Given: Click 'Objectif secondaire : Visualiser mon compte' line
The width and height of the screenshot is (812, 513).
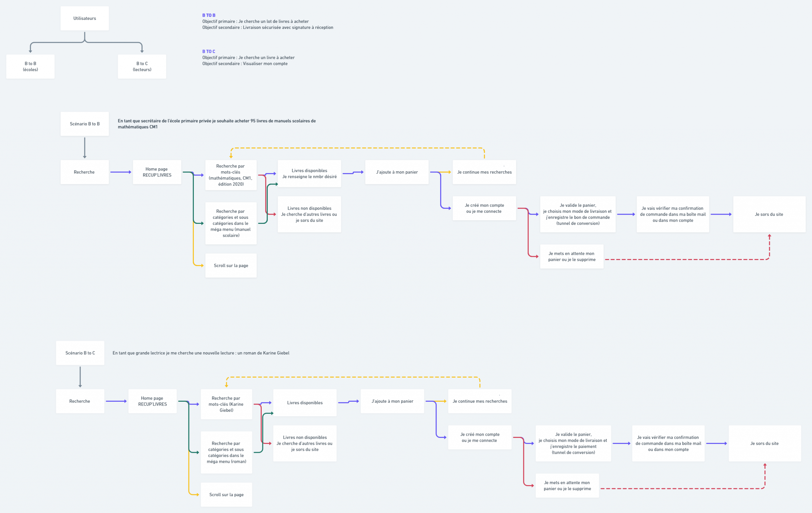Looking at the screenshot, I should (245, 63).
